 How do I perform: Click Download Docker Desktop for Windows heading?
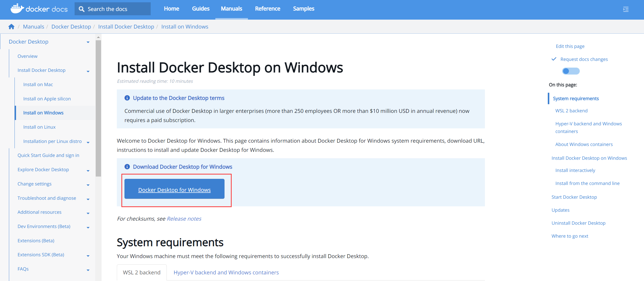(183, 167)
